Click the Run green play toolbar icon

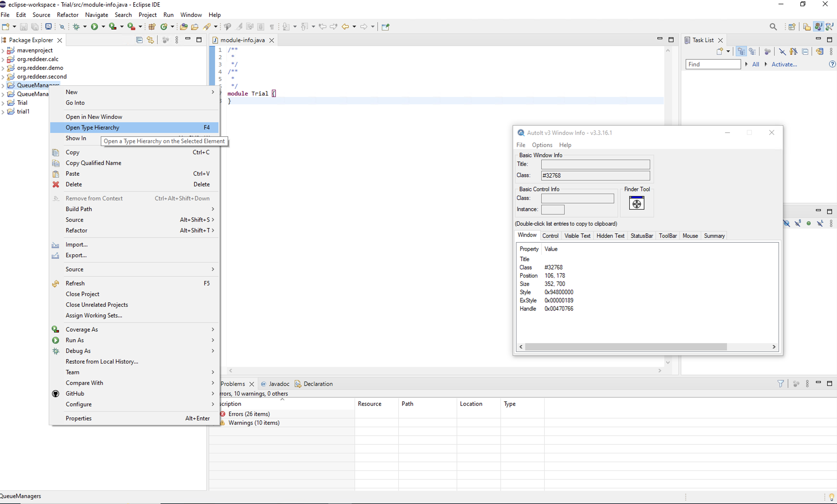(94, 27)
